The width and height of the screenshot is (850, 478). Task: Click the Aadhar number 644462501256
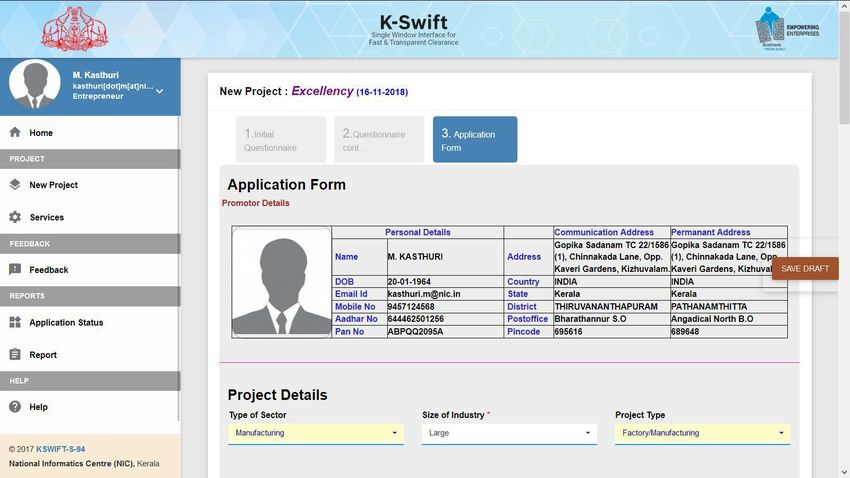click(x=445, y=319)
